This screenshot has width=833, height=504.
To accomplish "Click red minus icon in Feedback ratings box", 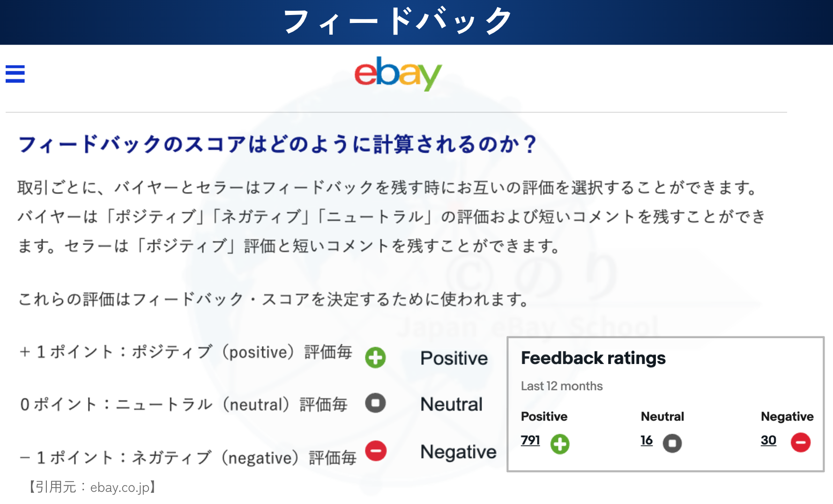I will pyautogui.click(x=801, y=443).
